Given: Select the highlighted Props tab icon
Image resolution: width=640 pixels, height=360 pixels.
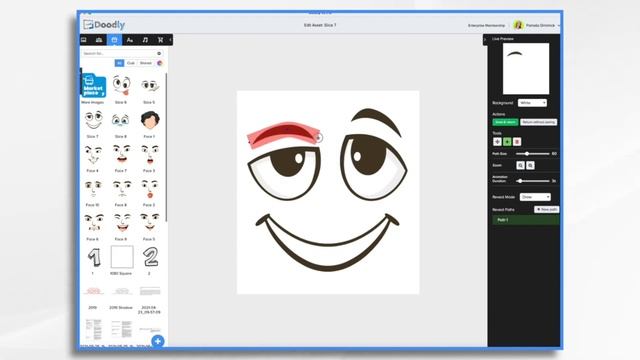Looking at the screenshot, I should click(114, 40).
